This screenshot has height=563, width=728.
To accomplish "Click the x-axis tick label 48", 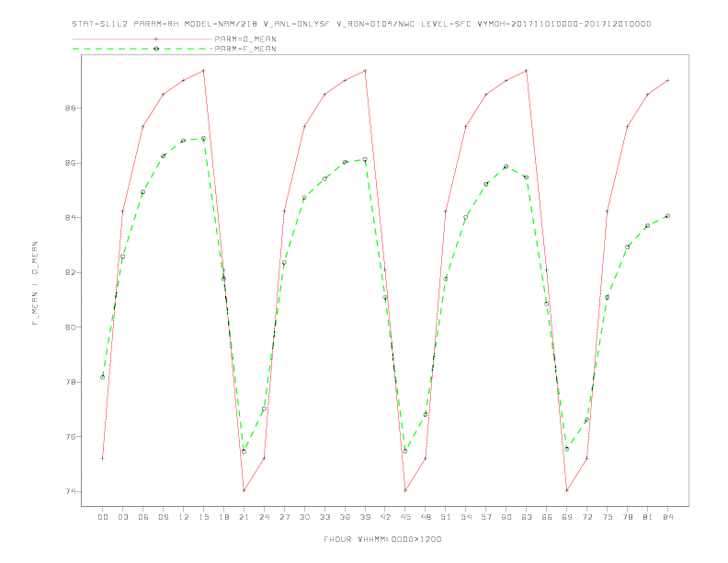I will [x=426, y=517].
